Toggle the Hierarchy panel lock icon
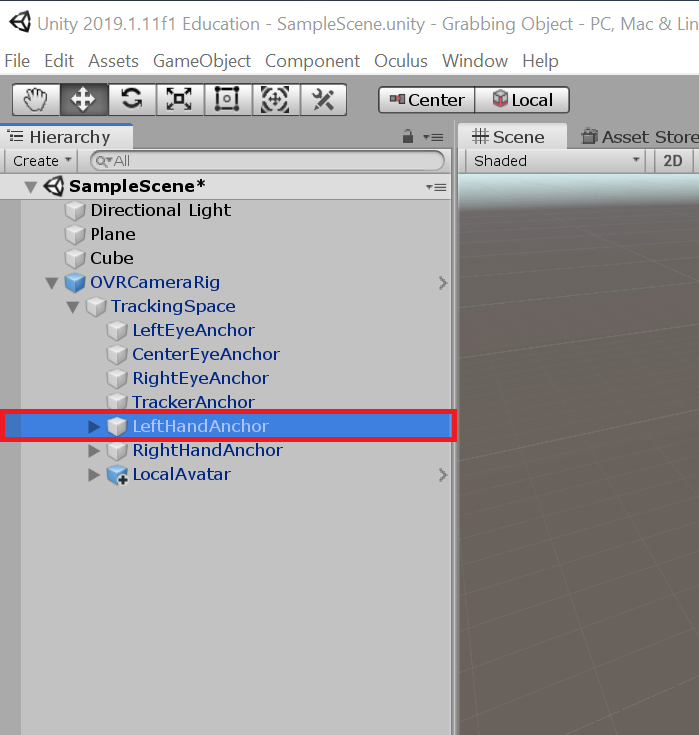The image size is (699, 735). (x=408, y=136)
